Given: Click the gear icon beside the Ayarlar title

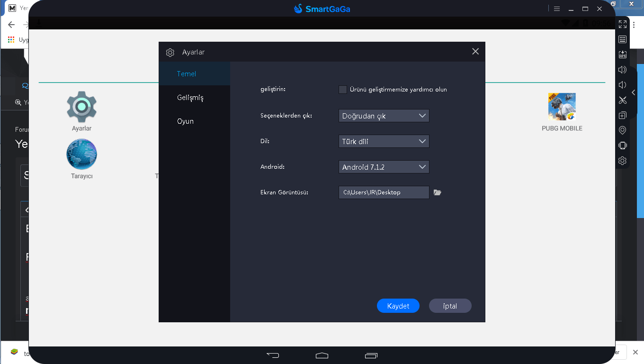Looking at the screenshot, I should pos(170,52).
